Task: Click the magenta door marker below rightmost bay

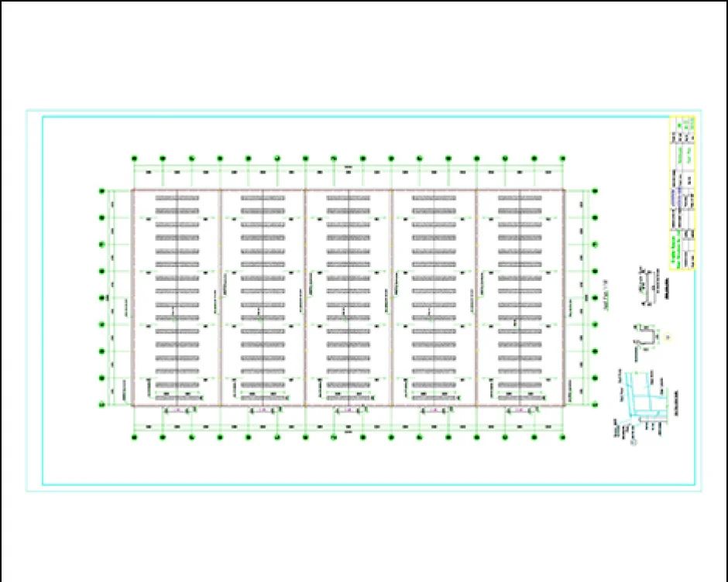Action: (520, 410)
